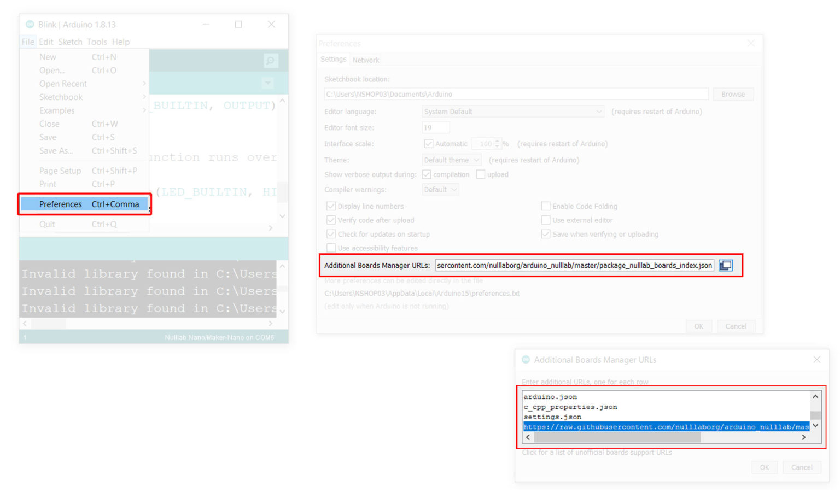This screenshot has width=840, height=504.
Task: Open the Additional Boards Manager URLs editor icon
Action: pos(725,265)
